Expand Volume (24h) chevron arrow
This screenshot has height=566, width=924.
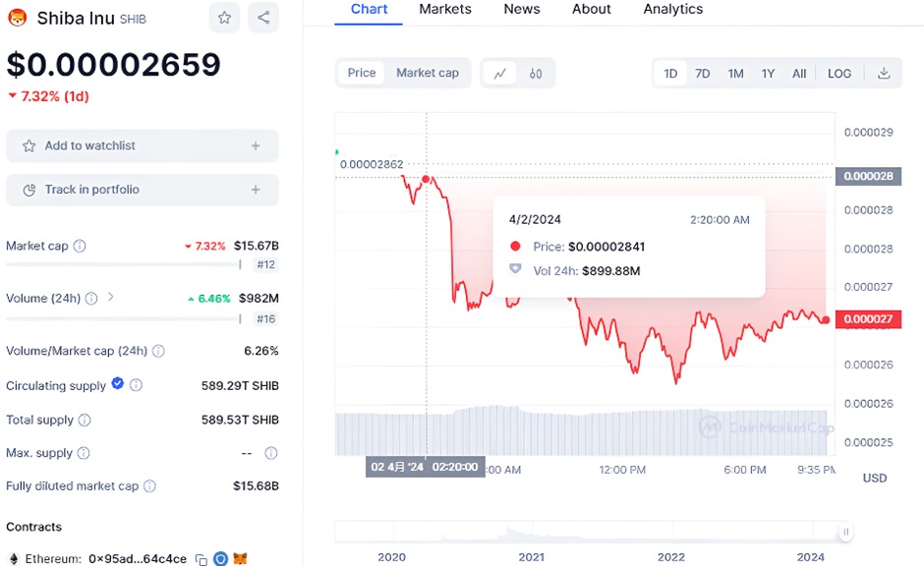[110, 297]
